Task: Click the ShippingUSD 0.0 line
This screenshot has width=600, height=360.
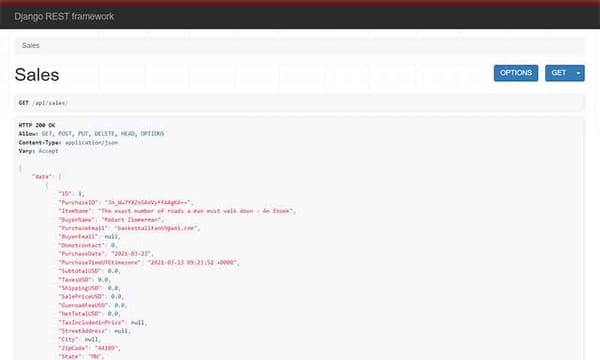Action: click(89, 288)
